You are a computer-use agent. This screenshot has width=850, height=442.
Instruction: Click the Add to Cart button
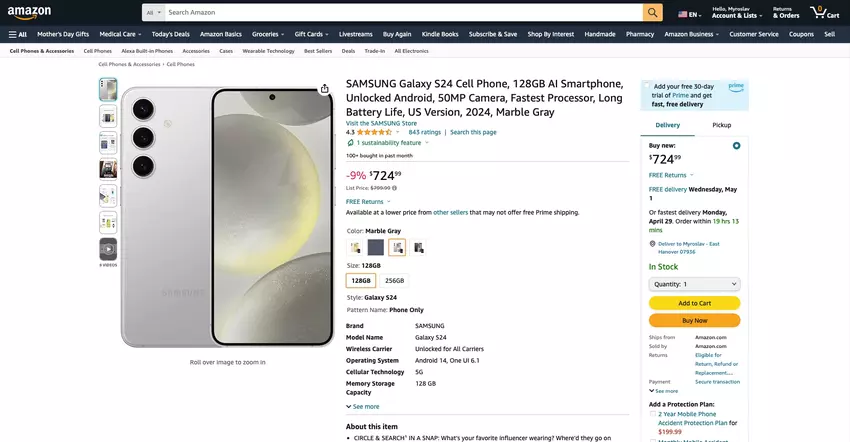[x=694, y=303]
